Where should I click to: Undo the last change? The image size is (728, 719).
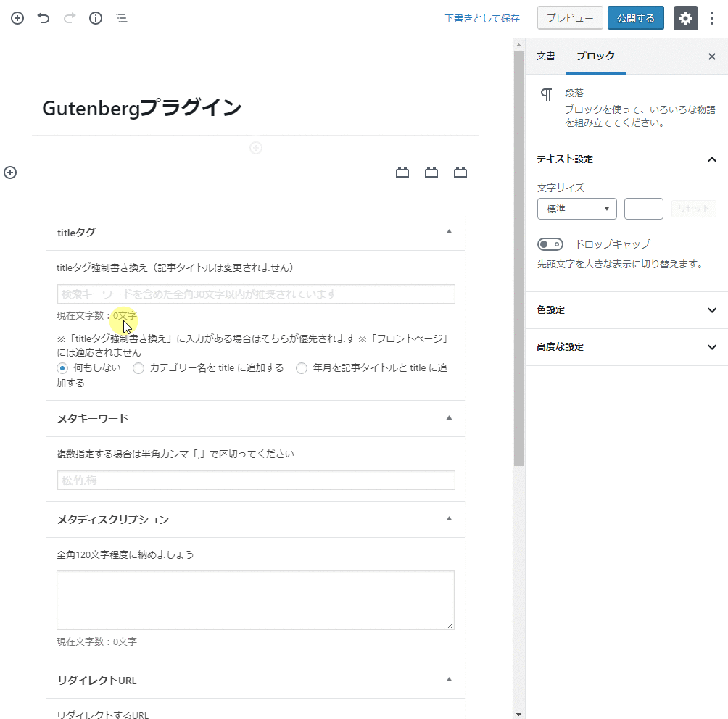[44, 18]
